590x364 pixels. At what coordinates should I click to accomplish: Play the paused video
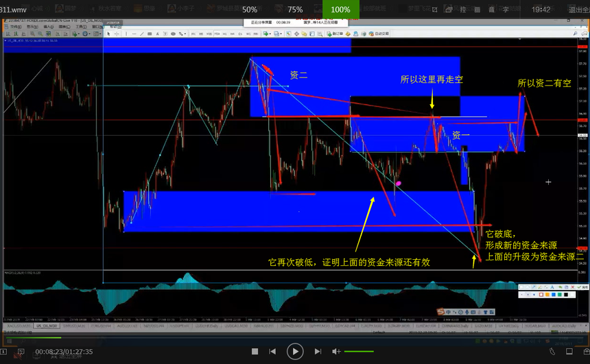295,352
